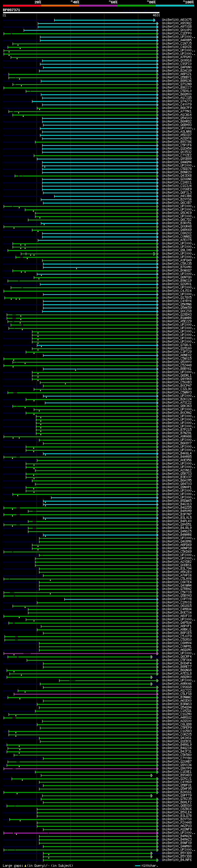Open hit UniRef100_C1EFP0
Screen dimensions: 197x868
pyautogui.click(x=177, y=34)
